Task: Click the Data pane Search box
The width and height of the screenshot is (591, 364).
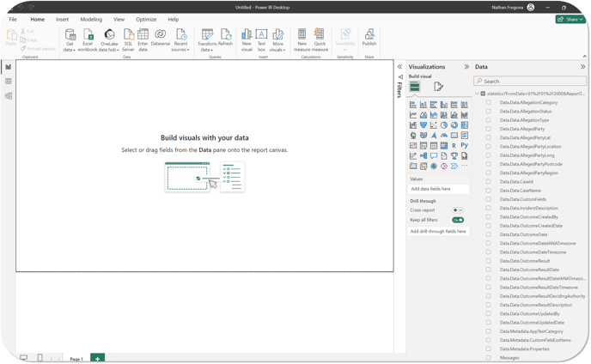Action: (x=530, y=81)
